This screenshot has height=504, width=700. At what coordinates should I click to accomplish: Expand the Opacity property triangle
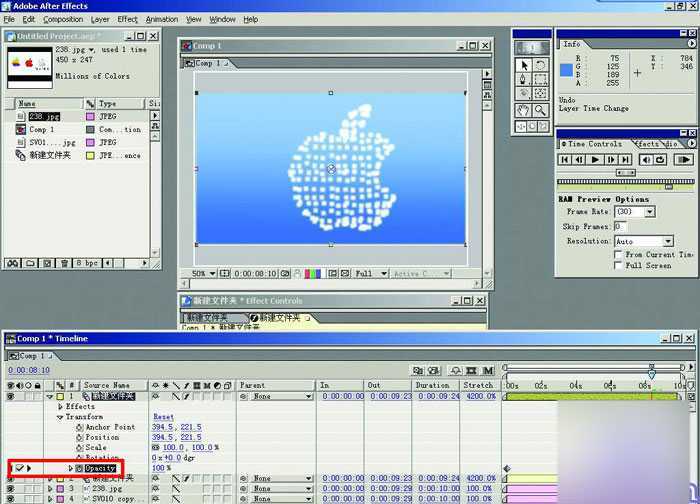click(70, 468)
